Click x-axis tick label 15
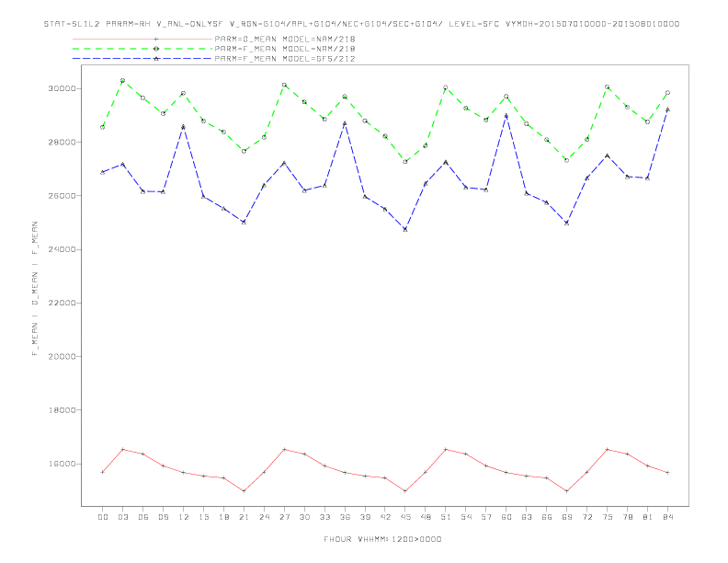The image size is (728, 563). (x=203, y=517)
